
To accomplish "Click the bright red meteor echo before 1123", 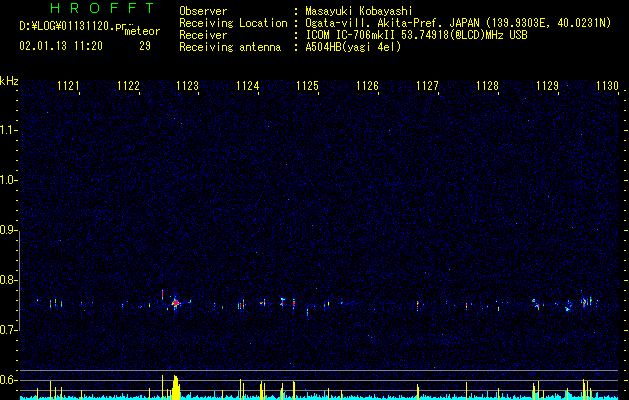I will [175, 303].
